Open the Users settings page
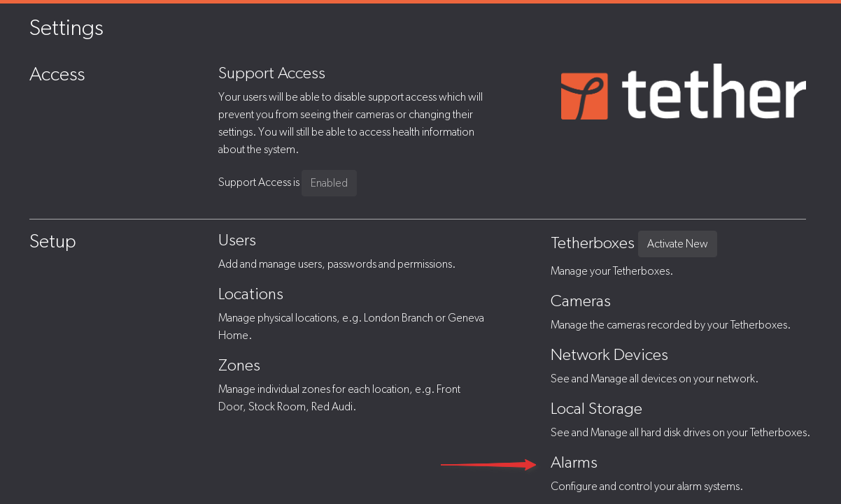The width and height of the screenshot is (841, 504). click(237, 240)
